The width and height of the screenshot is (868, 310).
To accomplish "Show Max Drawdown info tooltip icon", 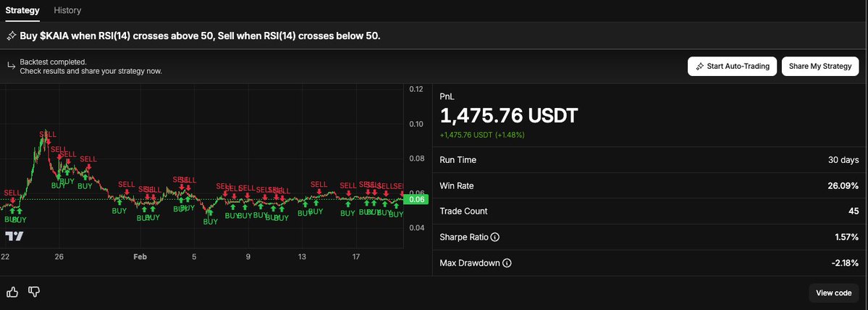I will point(507,263).
